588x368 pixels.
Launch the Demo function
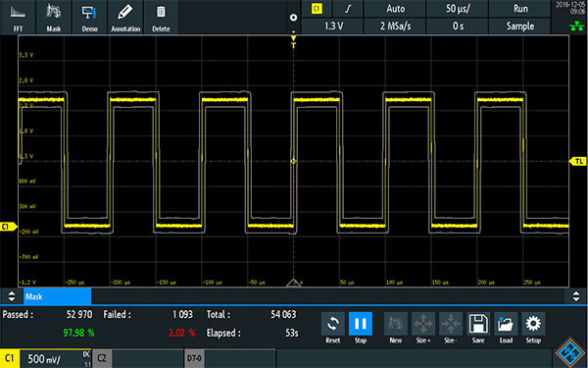89,17
